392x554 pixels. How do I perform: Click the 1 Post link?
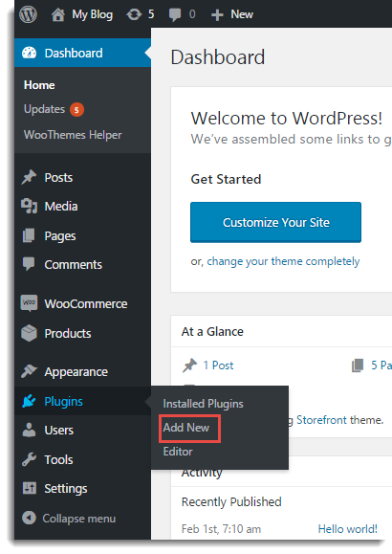218,366
